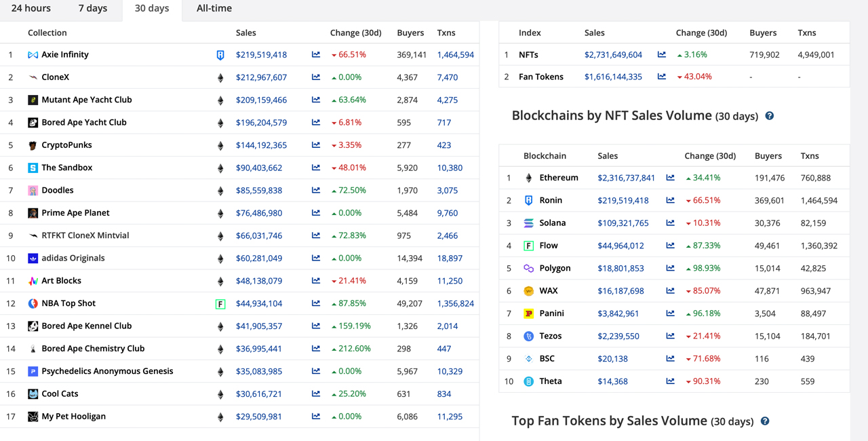Click the Ethereum icon beside CloneX sales
Screen dimensions: 868x441
[x=220, y=77]
